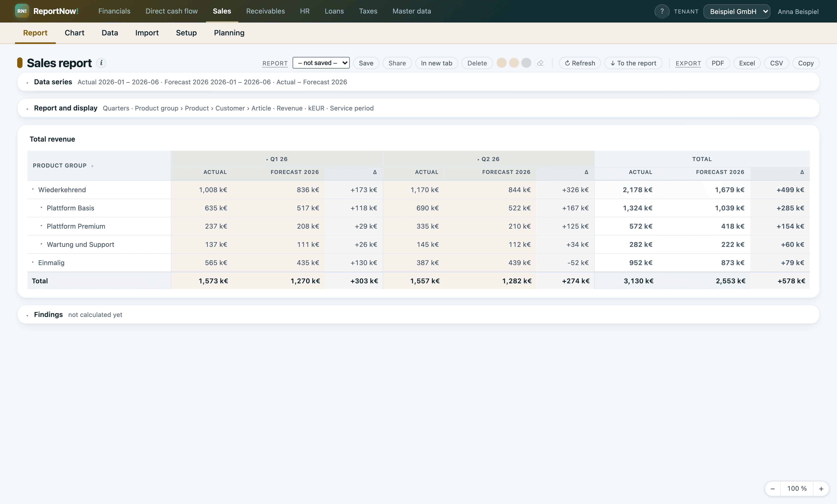Refresh the report
The width and height of the screenshot is (837, 504).
[x=580, y=63]
